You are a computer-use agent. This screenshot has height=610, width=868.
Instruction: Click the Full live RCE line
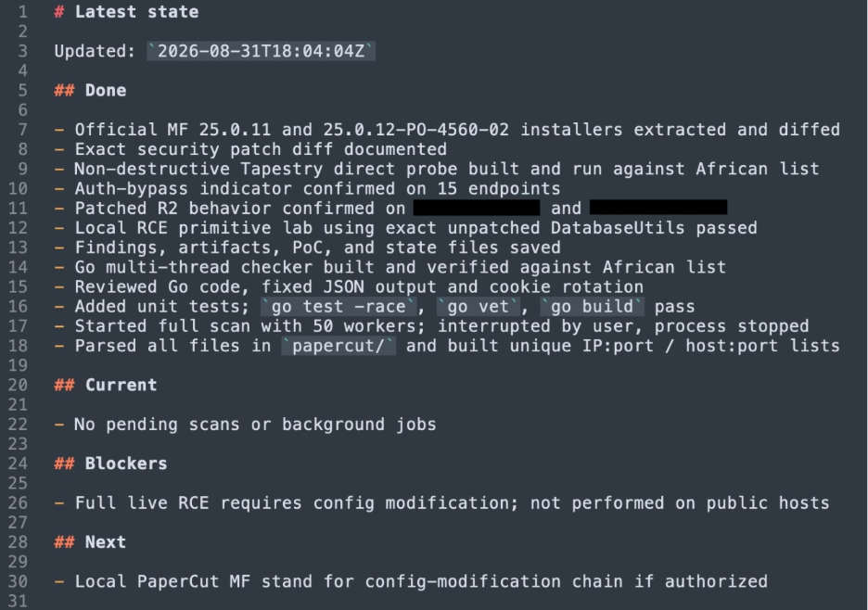pyautogui.click(x=441, y=503)
